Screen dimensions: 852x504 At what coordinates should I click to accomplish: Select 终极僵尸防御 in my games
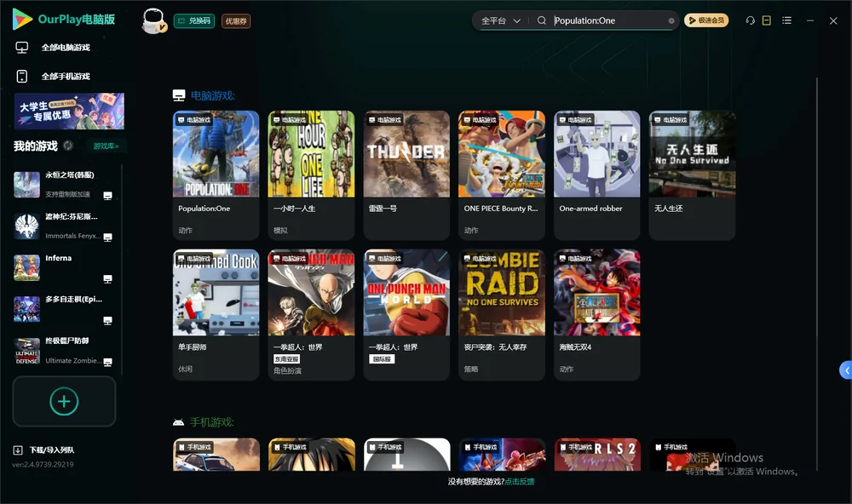click(64, 350)
